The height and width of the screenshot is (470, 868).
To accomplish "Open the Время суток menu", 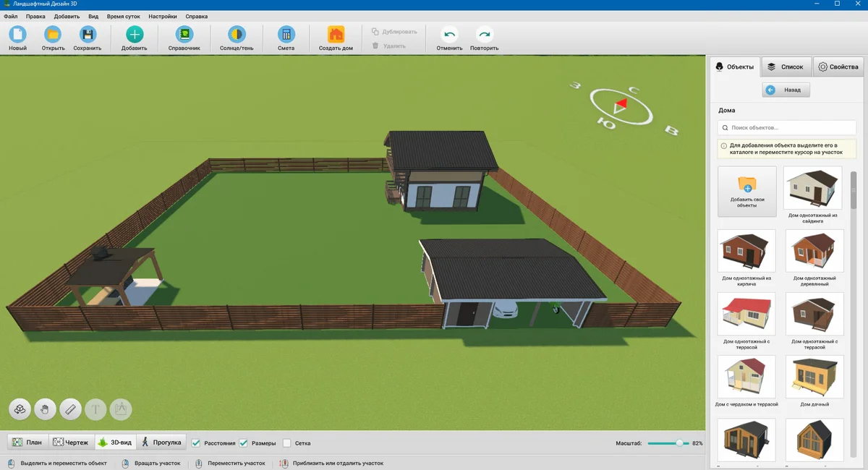I will tap(124, 16).
